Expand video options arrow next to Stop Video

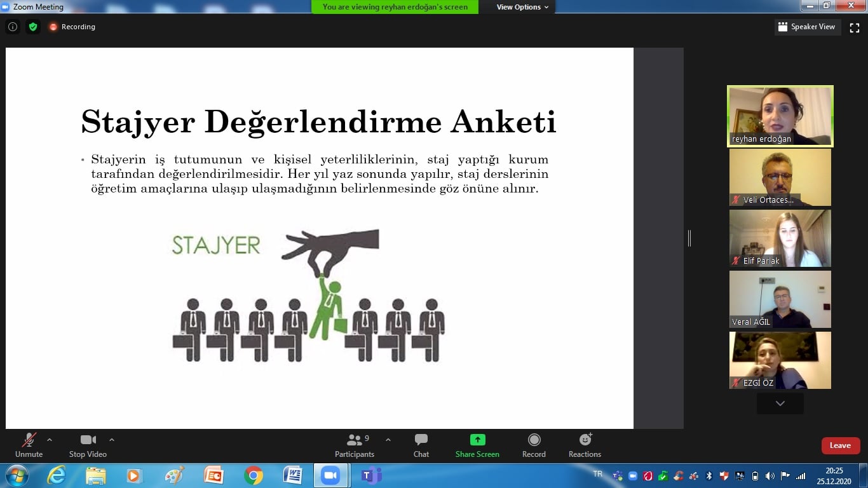point(112,439)
